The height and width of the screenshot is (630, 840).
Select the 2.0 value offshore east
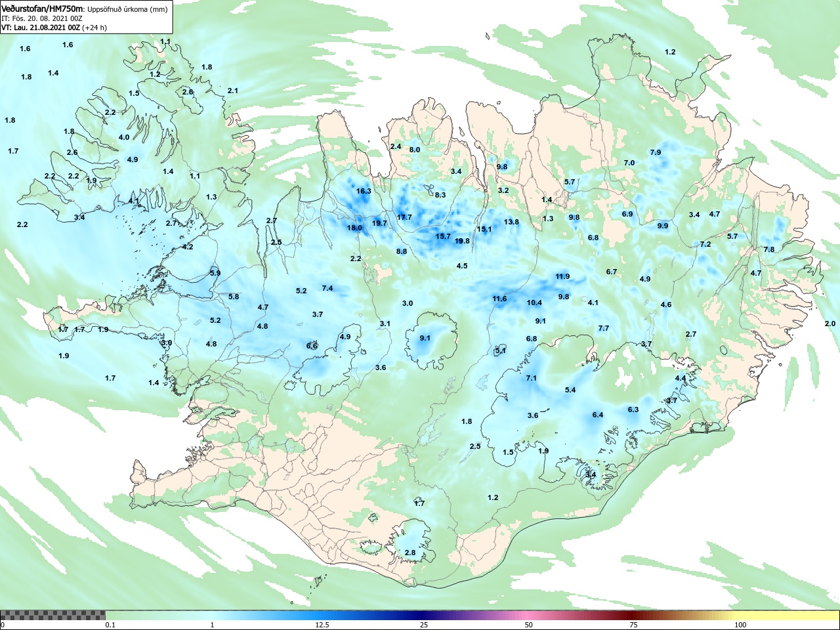830,324
